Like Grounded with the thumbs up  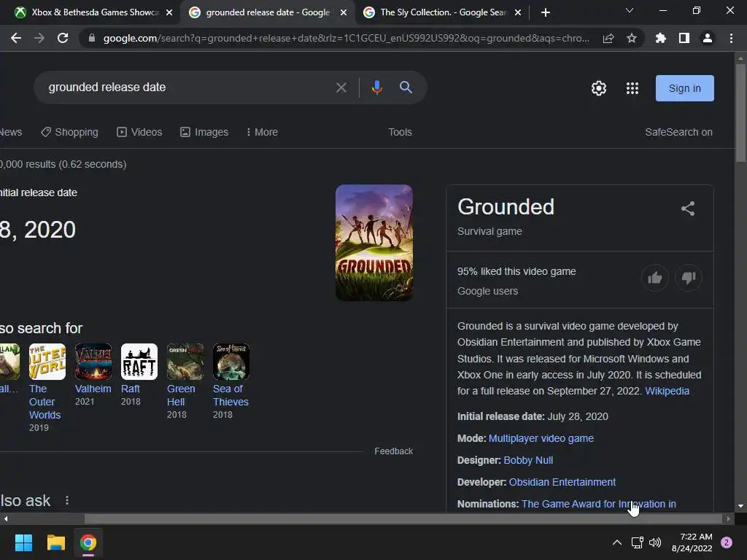coord(655,278)
